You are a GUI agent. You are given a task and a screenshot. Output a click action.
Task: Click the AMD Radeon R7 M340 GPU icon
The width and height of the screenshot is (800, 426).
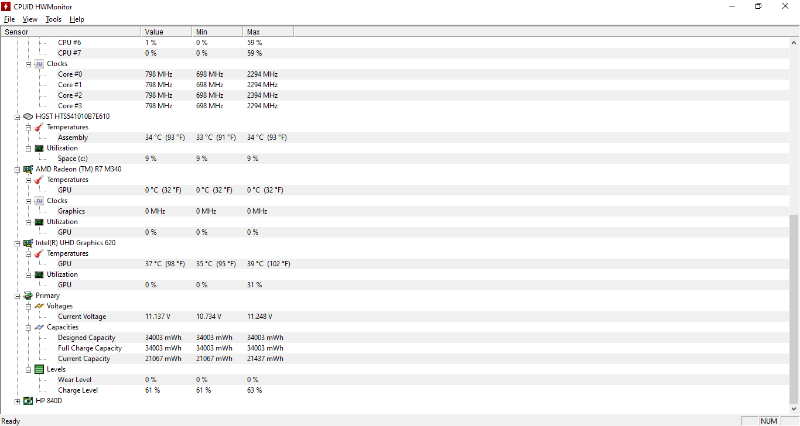click(x=28, y=169)
